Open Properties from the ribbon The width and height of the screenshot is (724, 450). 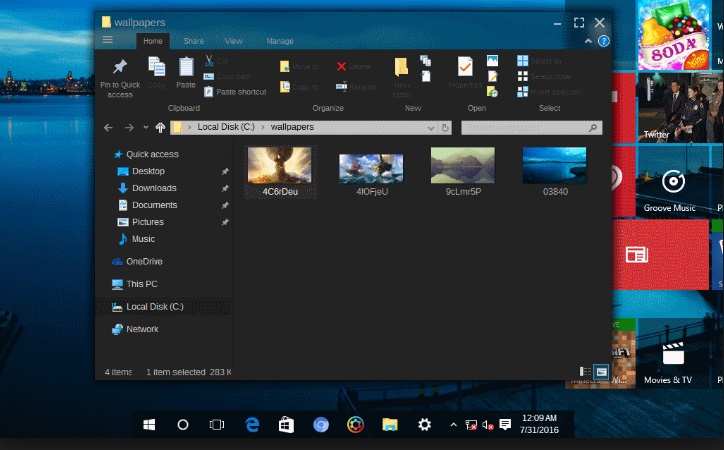[464, 68]
